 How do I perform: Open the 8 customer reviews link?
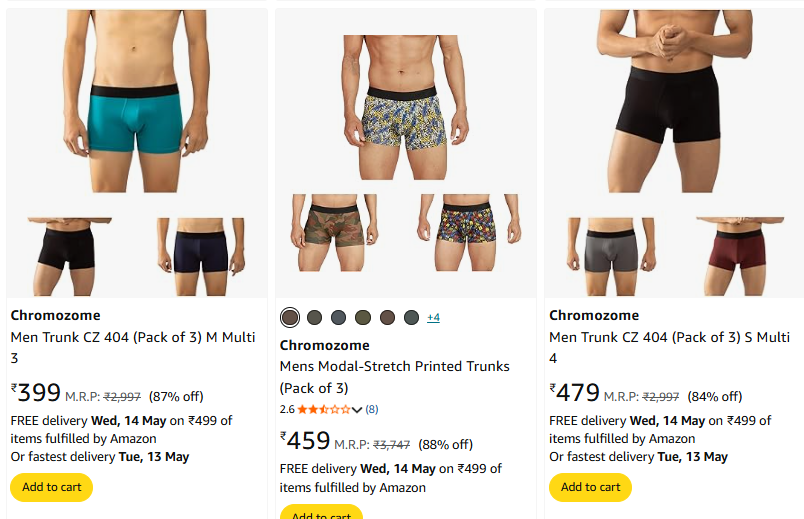coord(372,409)
